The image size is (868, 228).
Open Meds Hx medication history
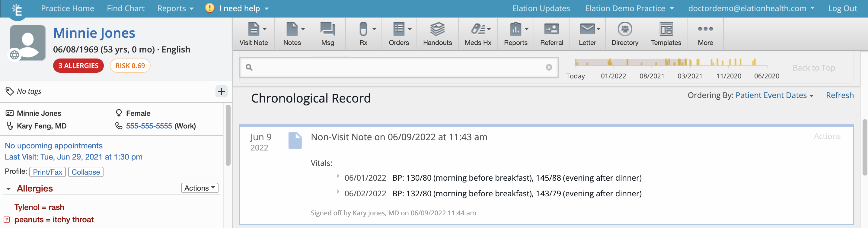[478, 34]
